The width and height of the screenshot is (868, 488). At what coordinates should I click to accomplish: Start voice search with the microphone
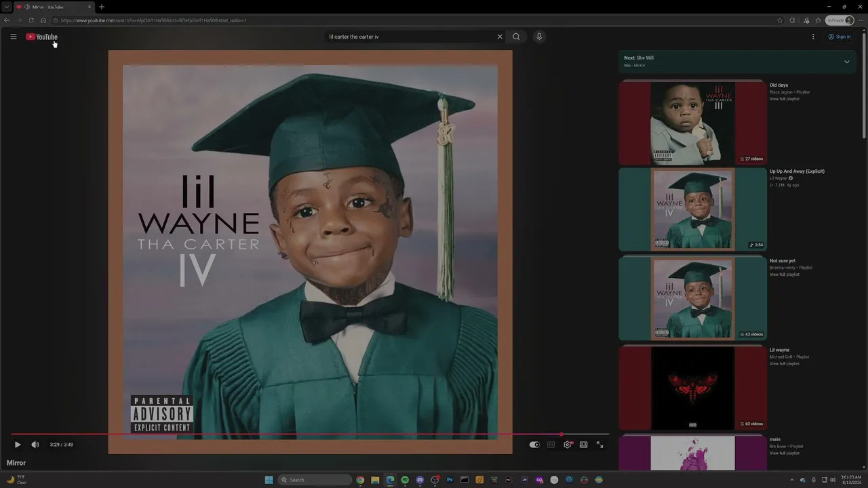point(539,37)
